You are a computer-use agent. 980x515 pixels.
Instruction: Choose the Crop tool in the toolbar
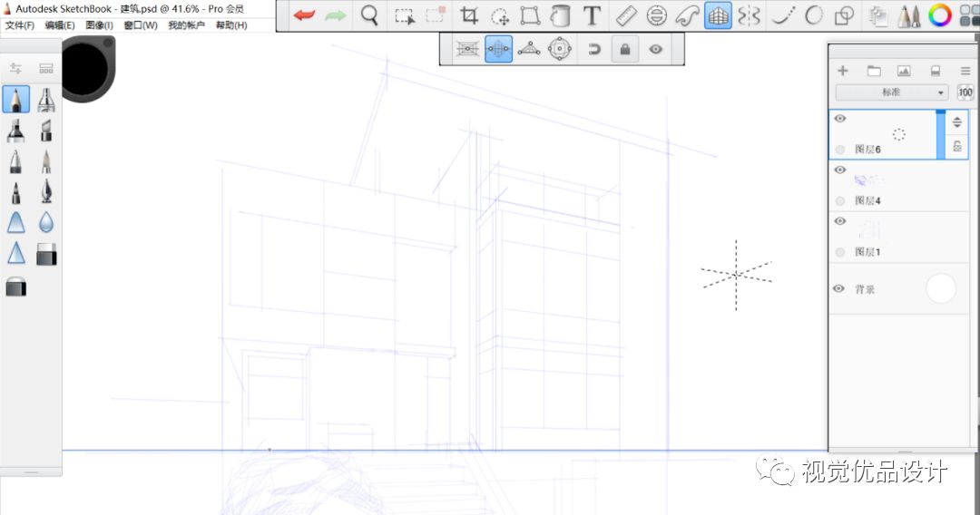469,15
